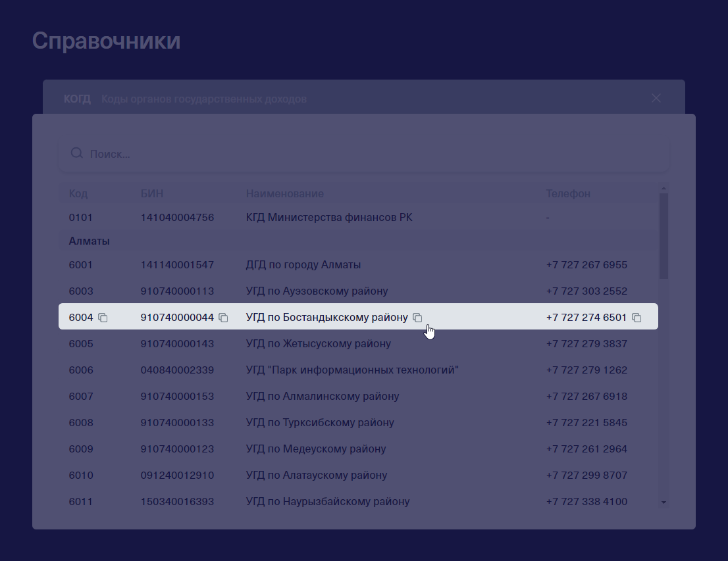
Task: Click УГД по Жетысускому району
Action: click(318, 344)
